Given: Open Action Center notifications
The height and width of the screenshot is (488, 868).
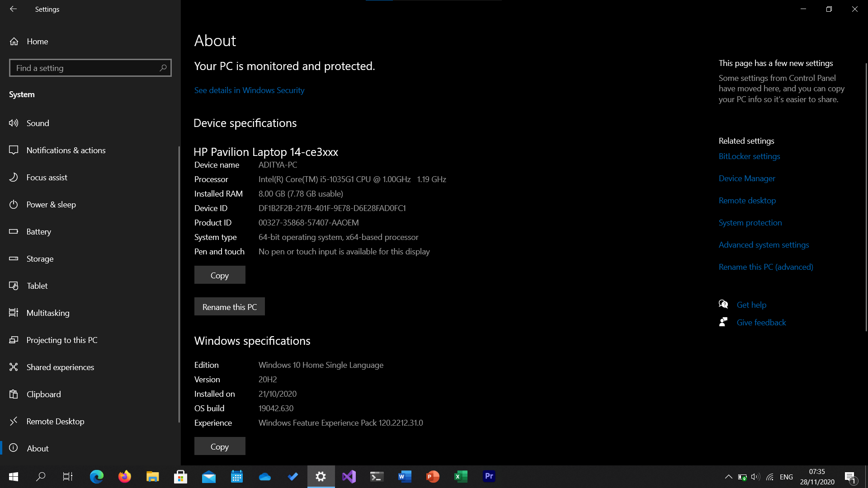Looking at the screenshot, I should point(850,477).
